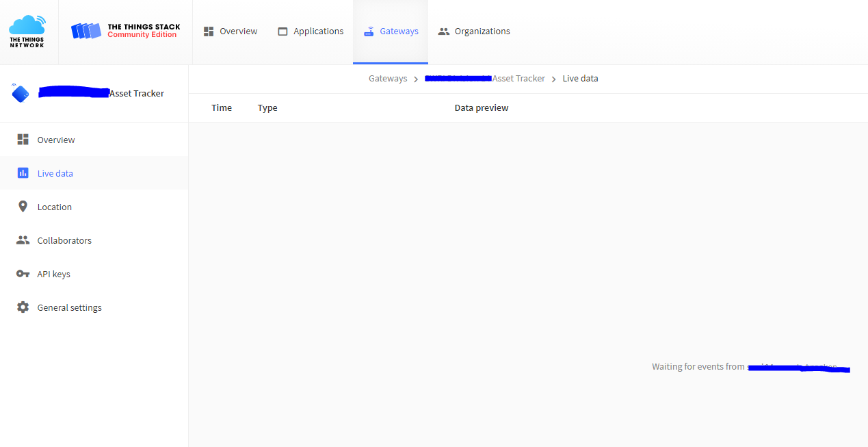Click the map pin Location icon
Image resolution: width=868 pixels, height=447 pixels.
(23, 207)
